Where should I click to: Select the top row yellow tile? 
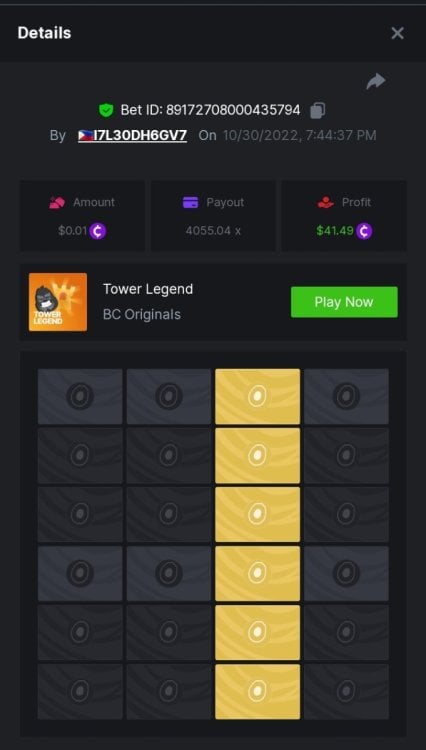[x=258, y=396]
